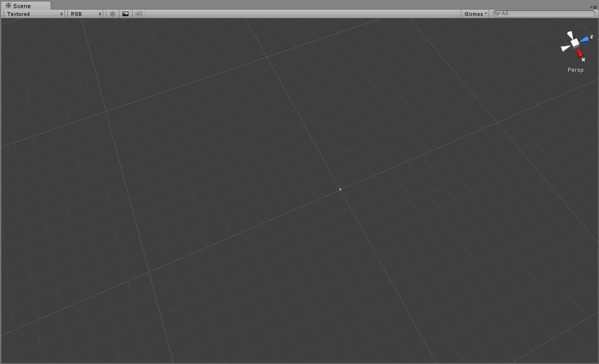Click the blue Z axis cone
599x364 pixels.
point(584,39)
